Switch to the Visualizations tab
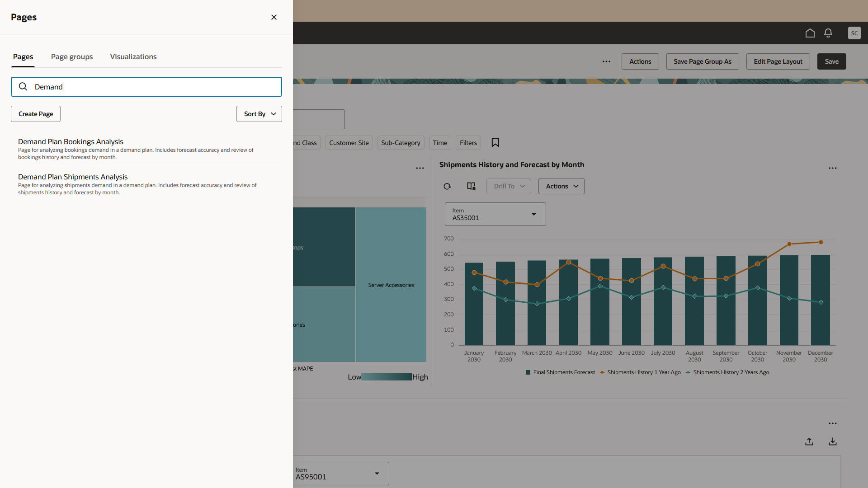This screenshot has height=488, width=868. coord(133,57)
